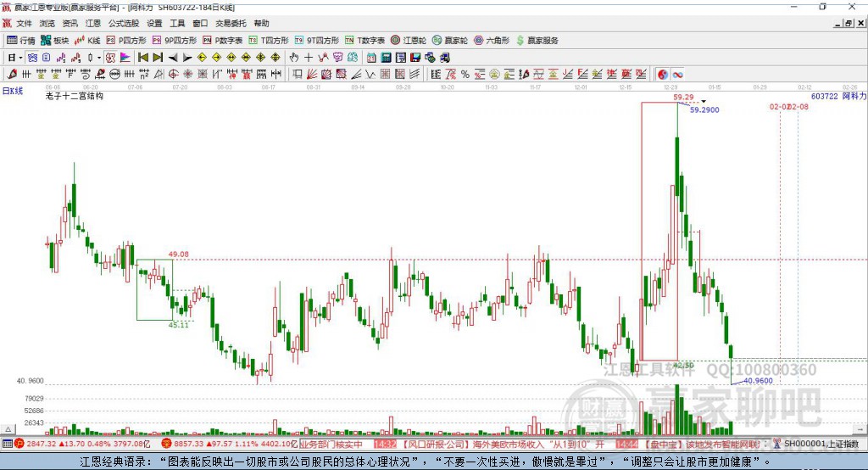The height and width of the screenshot is (470, 868).
Task: Click the 老子十二宫结构 title text
Action: [75, 96]
